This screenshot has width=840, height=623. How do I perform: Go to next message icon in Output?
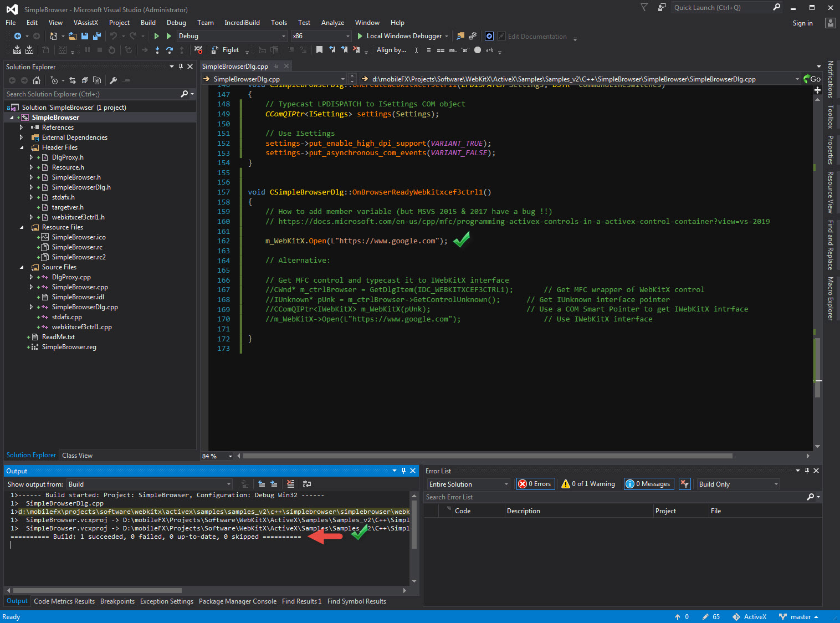[x=274, y=484]
